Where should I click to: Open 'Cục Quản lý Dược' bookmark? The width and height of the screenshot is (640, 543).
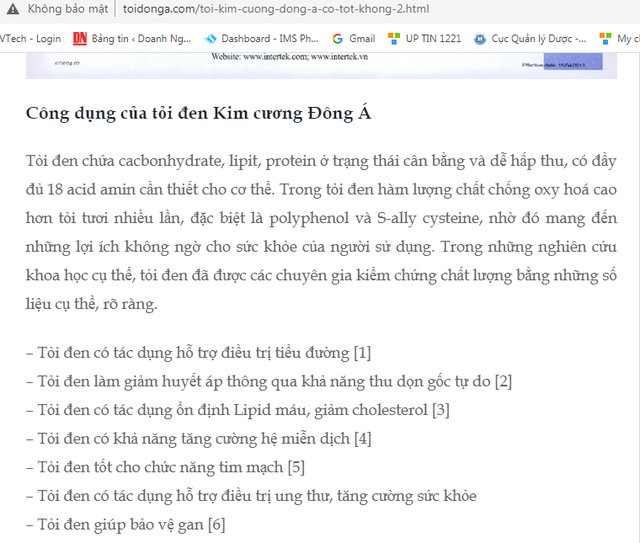tap(538, 39)
